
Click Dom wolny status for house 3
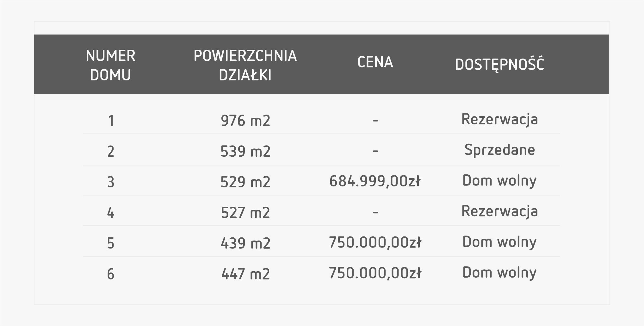(x=499, y=181)
